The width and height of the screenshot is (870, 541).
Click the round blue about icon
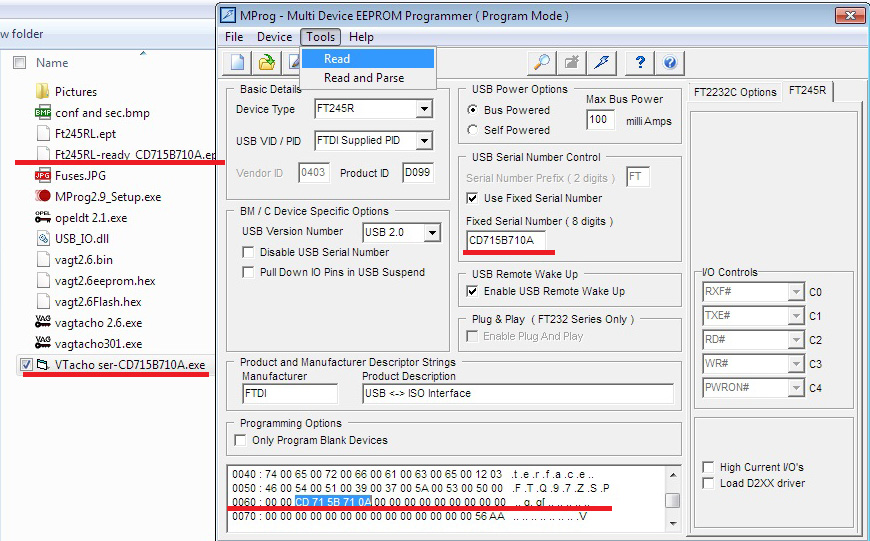(x=669, y=62)
